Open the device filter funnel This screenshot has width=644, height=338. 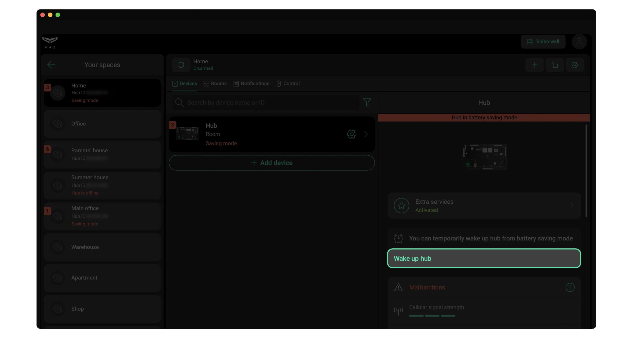tap(367, 102)
